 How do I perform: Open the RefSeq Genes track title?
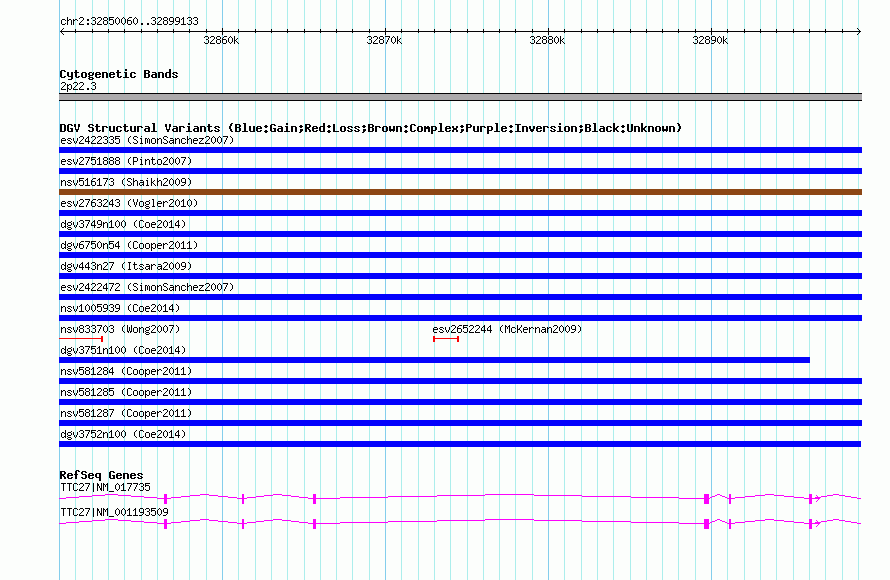coord(102,476)
